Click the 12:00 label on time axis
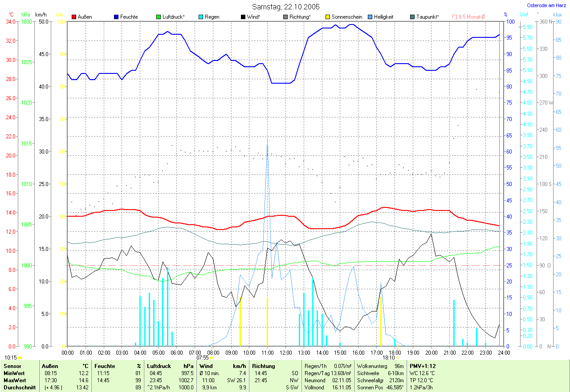Screen dimensions: 570x392 pyautogui.click(x=285, y=352)
